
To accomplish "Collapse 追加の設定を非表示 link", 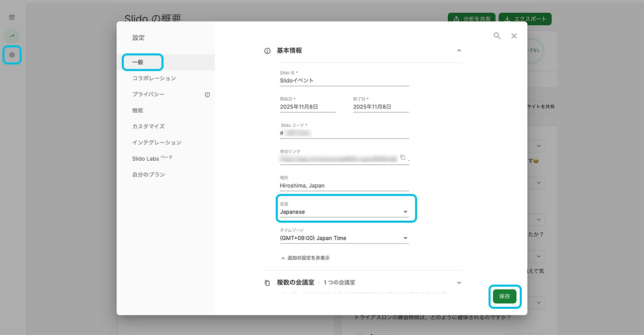I will [x=305, y=258].
